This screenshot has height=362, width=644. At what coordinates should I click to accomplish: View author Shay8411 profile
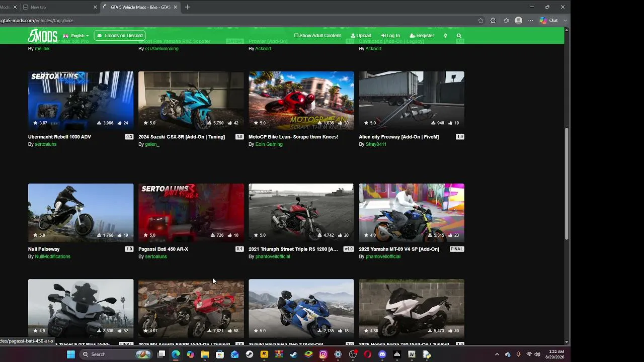point(376,144)
